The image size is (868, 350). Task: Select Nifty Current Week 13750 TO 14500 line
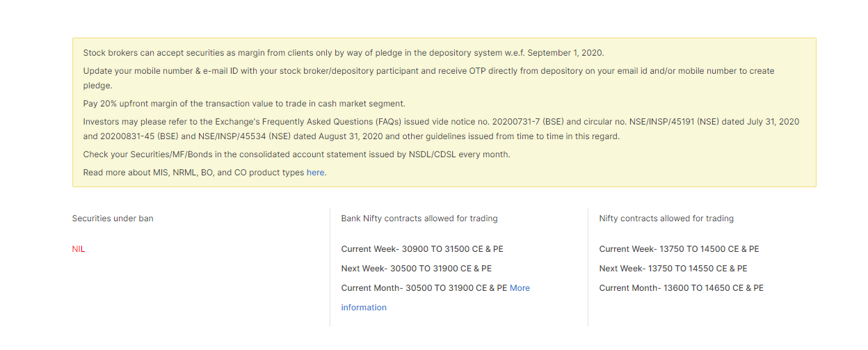tap(679, 249)
